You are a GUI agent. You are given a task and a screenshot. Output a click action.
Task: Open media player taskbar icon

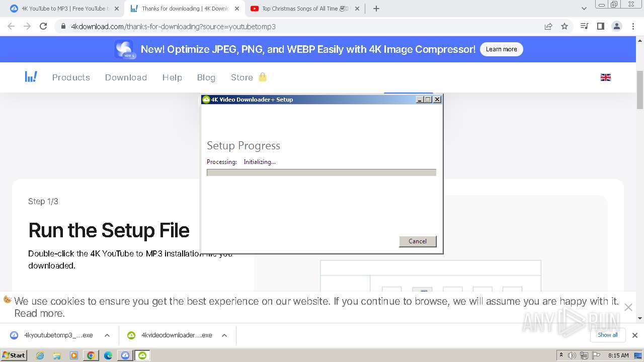coord(74,355)
